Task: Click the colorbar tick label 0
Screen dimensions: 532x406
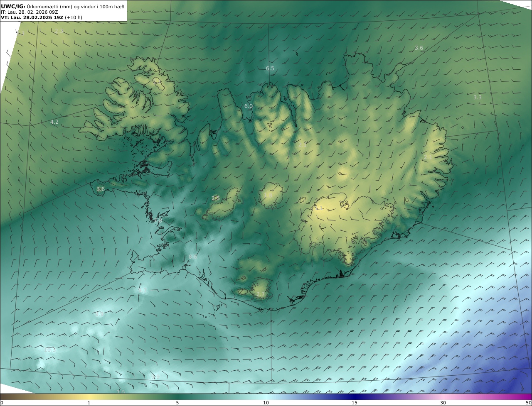Action: pyautogui.click(x=2, y=403)
